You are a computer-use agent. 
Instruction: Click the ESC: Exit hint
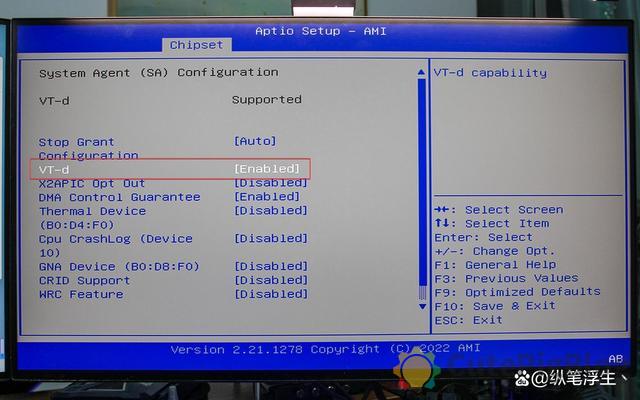point(469,320)
